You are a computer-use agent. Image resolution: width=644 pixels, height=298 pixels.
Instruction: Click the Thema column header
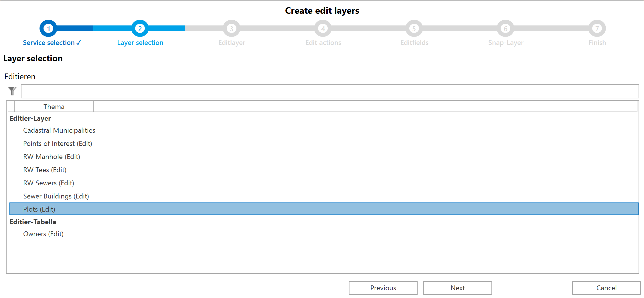pos(54,106)
